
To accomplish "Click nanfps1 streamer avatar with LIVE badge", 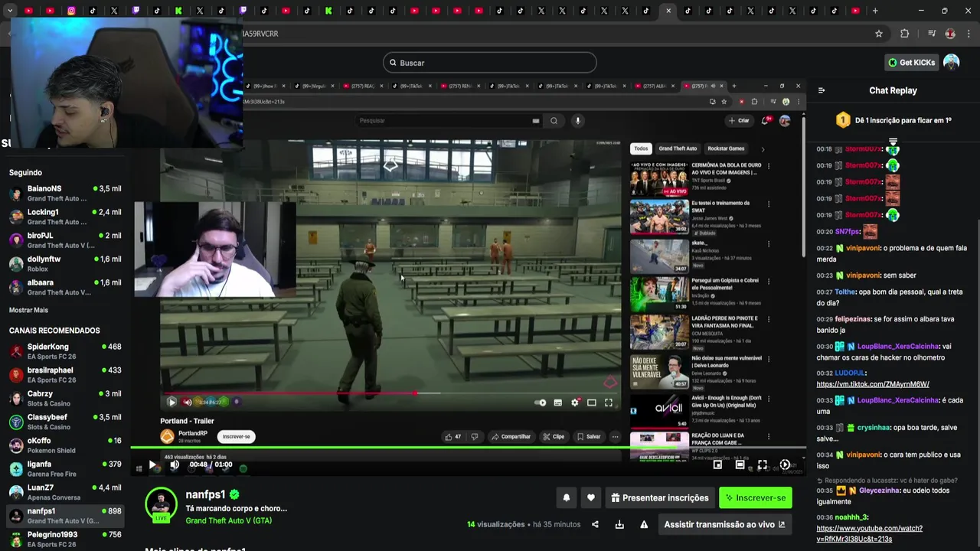I will [161, 504].
